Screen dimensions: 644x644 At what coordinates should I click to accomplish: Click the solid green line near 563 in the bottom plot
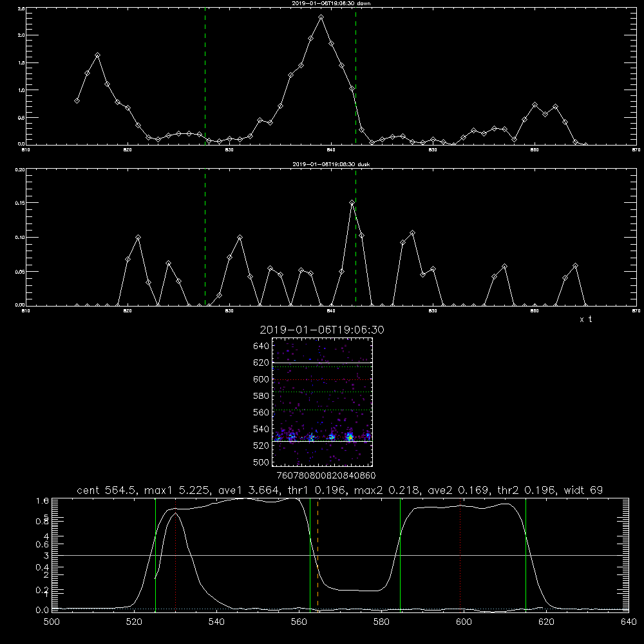point(310,554)
